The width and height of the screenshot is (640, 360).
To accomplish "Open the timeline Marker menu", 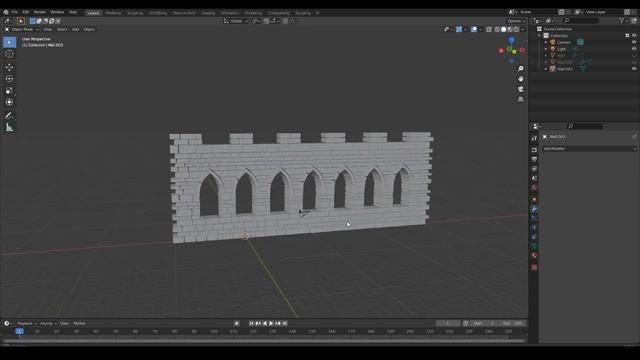I will pyautogui.click(x=79, y=323).
